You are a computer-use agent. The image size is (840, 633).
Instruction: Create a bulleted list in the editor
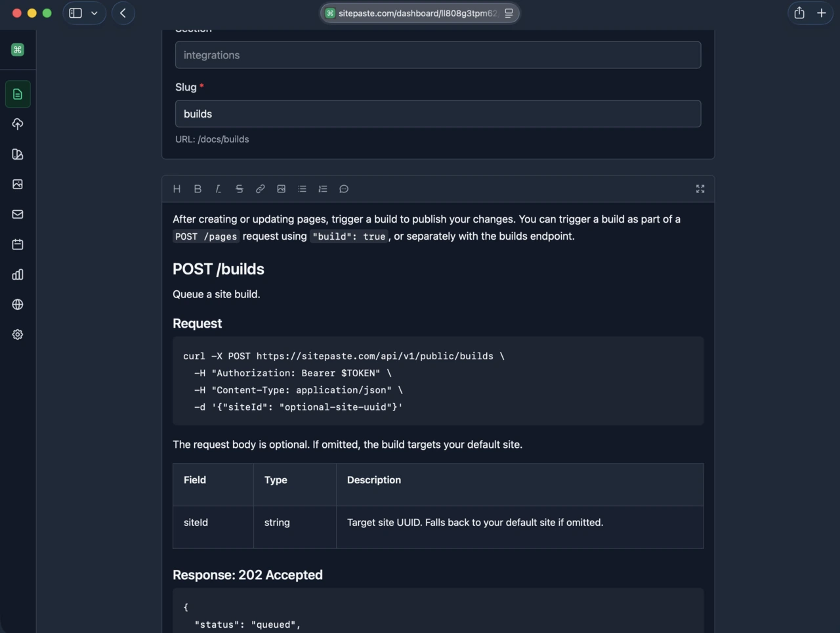pyautogui.click(x=302, y=189)
